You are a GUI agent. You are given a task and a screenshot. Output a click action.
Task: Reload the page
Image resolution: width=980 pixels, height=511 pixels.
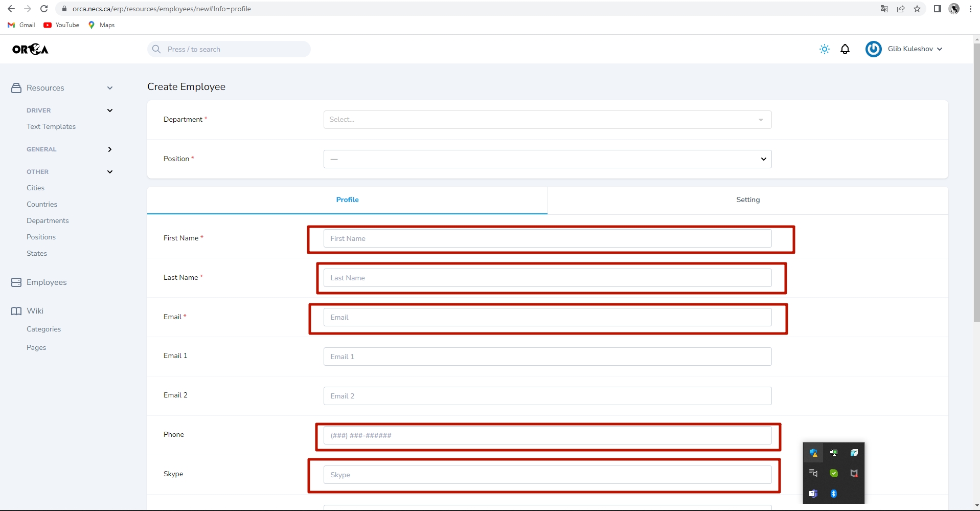point(44,9)
